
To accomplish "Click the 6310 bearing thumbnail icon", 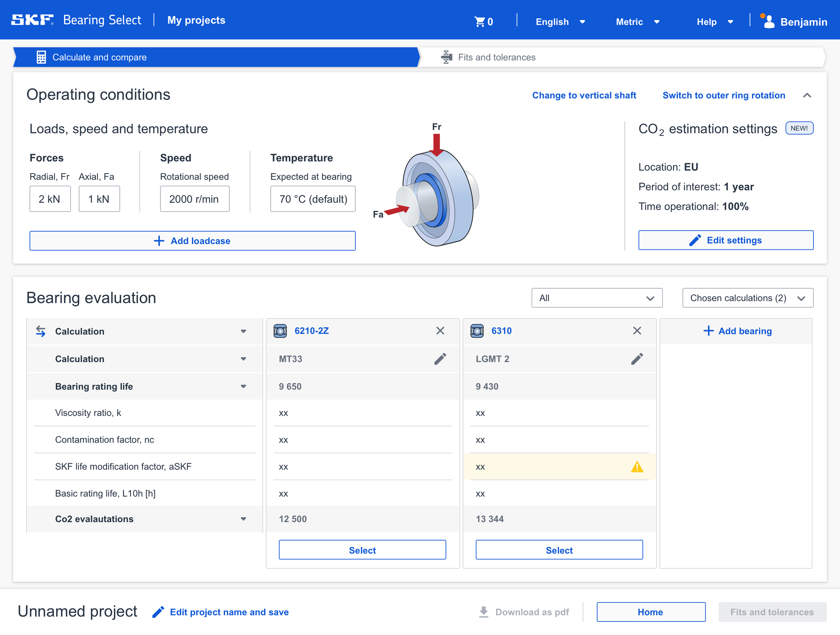I will [477, 331].
